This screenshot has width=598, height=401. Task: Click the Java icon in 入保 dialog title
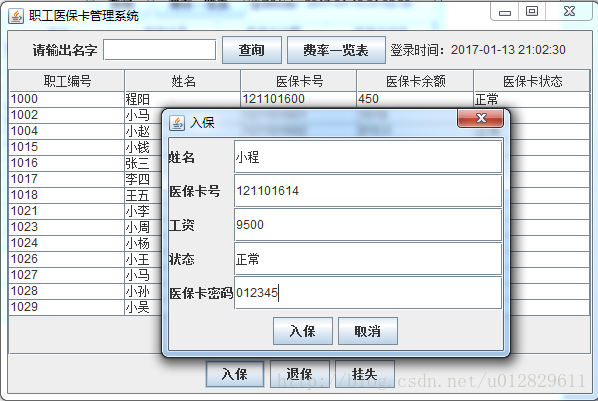(x=177, y=123)
